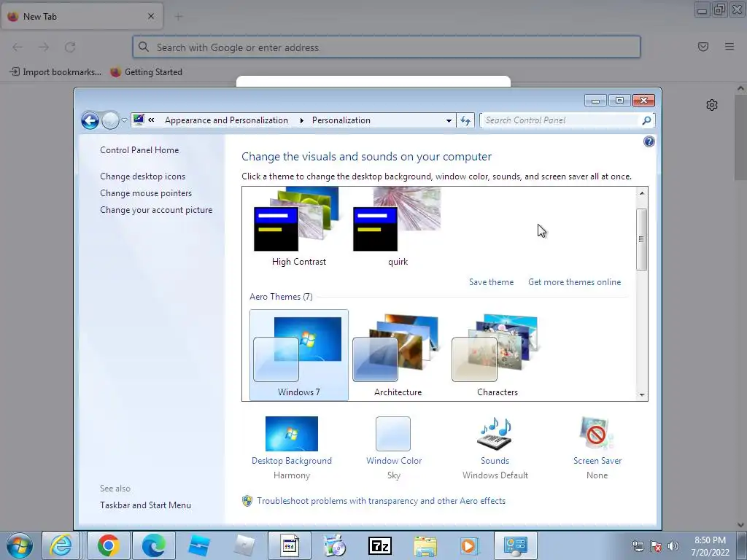Expand the arrow between the address bar breadcrumbs
This screenshot has height=560, width=747.
coord(301,120)
